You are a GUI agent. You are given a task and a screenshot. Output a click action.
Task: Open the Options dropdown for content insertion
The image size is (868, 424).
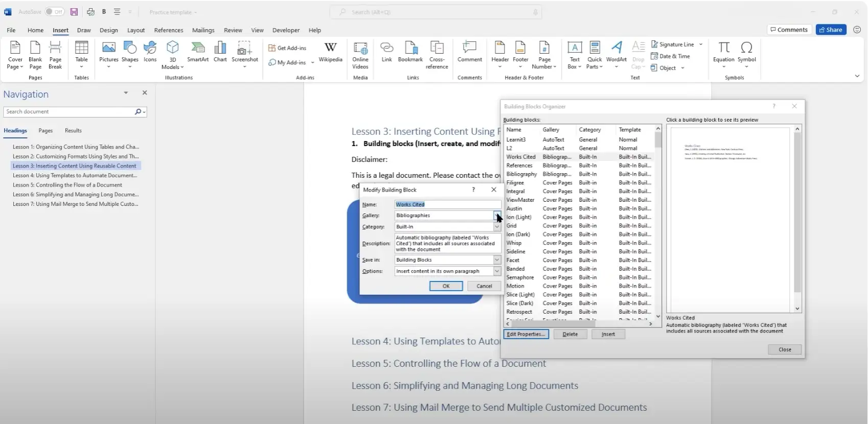[497, 271]
